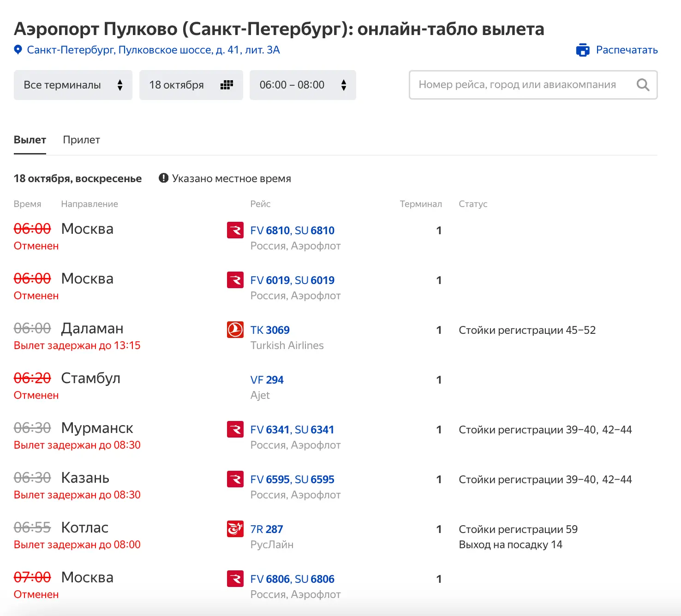Open flight FV 6806, SU 6806 link
This screenshot has width=681, height=616.
pyautogui.click(x=293, y=579)
